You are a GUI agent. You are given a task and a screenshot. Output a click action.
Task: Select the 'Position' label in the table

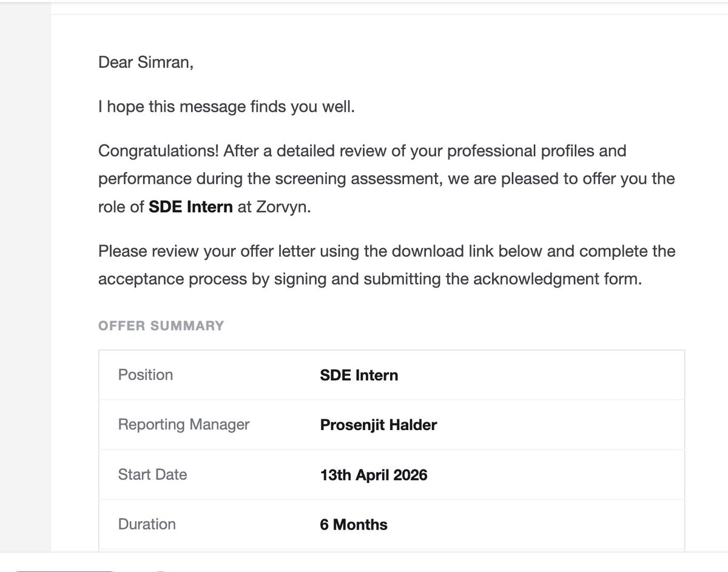coord(146,375)
